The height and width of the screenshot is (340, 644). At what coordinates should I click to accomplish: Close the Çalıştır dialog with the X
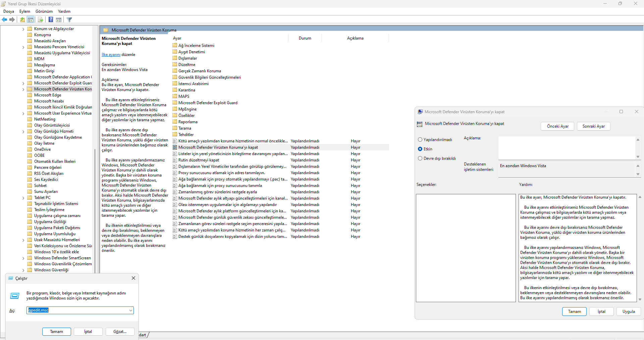coord(133,278)
